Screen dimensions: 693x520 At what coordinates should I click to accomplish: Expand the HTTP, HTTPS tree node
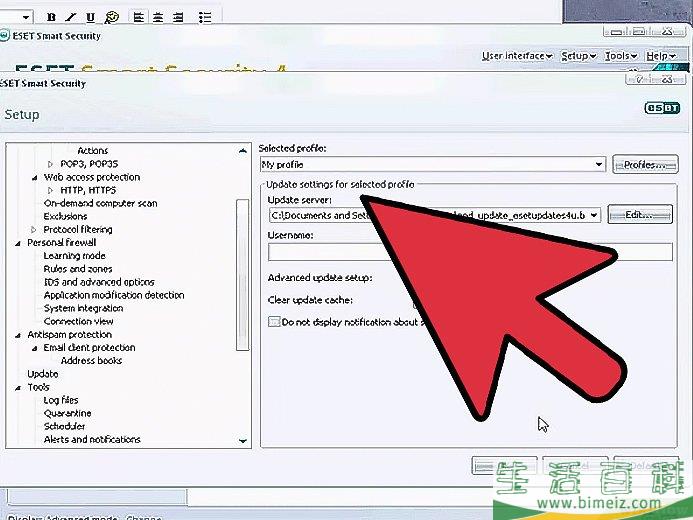click(50, 190)
